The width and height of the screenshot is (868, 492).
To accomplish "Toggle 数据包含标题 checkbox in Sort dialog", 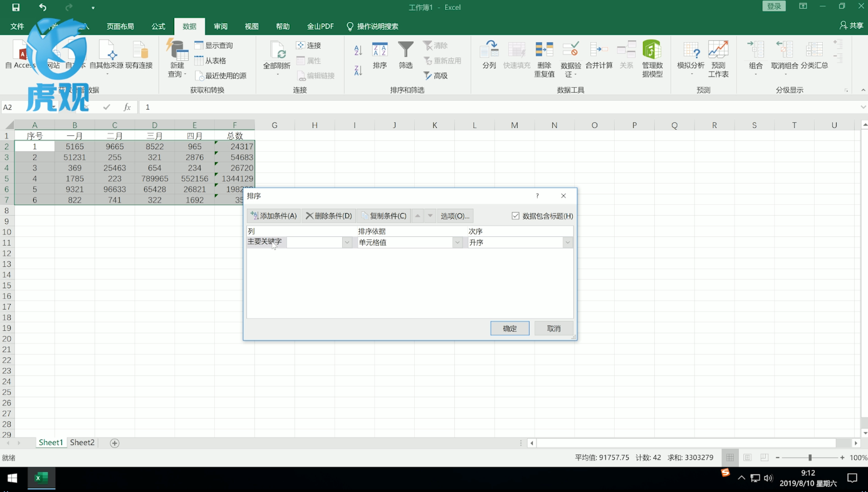I will pos(516,216).
